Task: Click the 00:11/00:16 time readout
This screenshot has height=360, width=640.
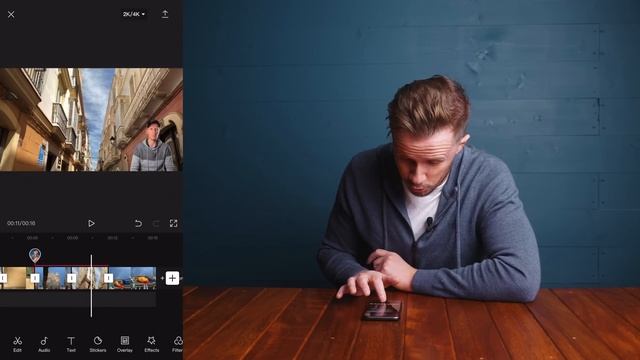Action: pyautogui.click(x=21, y=223)
